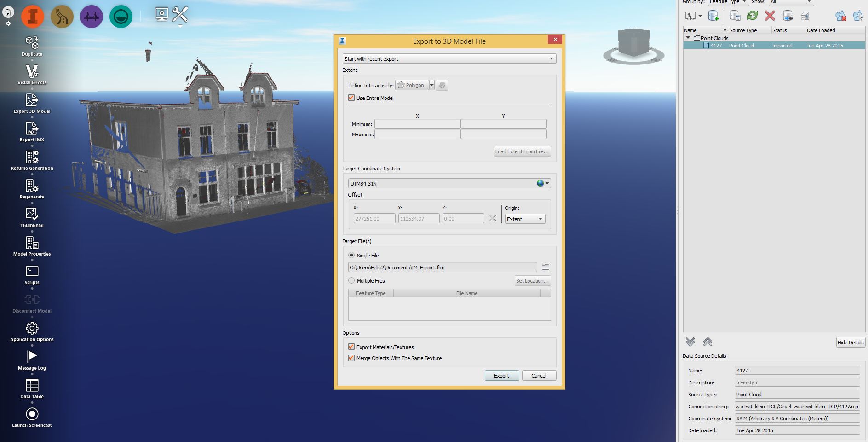Click the Export button
868x442 pixels.
click(x=501, y=375)
